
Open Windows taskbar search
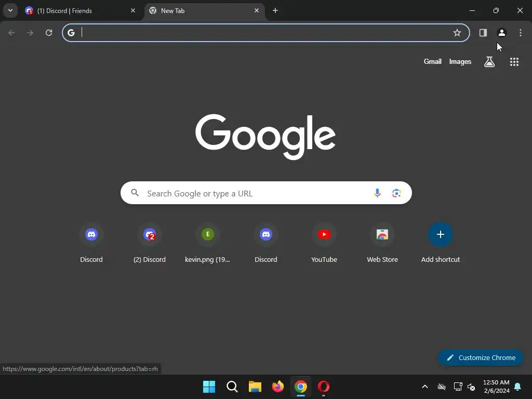point(232,387)
